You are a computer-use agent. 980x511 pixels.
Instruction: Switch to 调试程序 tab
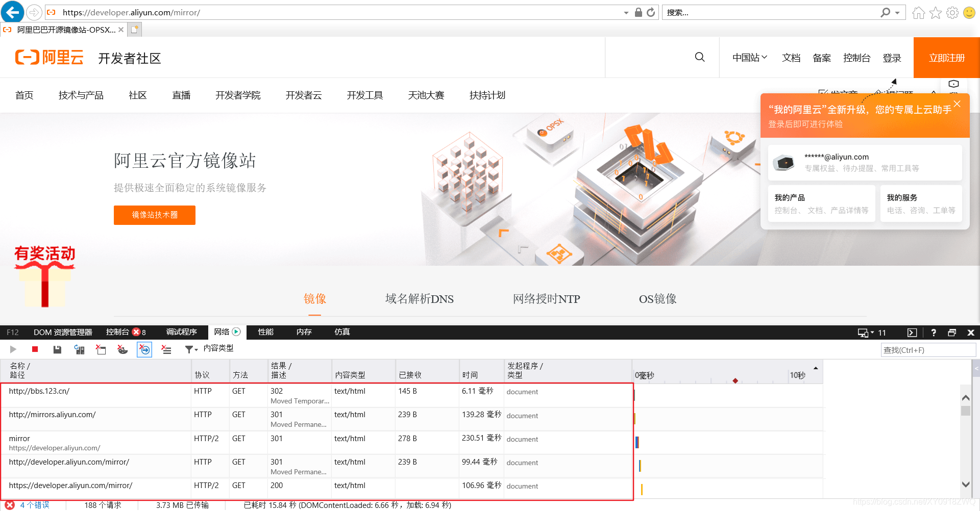point(181,332)
